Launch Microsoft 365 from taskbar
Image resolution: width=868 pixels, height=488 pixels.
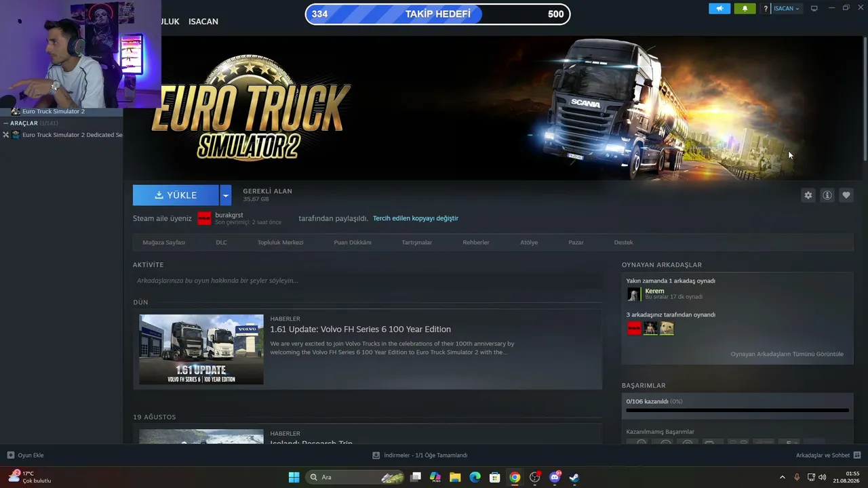[435, 477]
